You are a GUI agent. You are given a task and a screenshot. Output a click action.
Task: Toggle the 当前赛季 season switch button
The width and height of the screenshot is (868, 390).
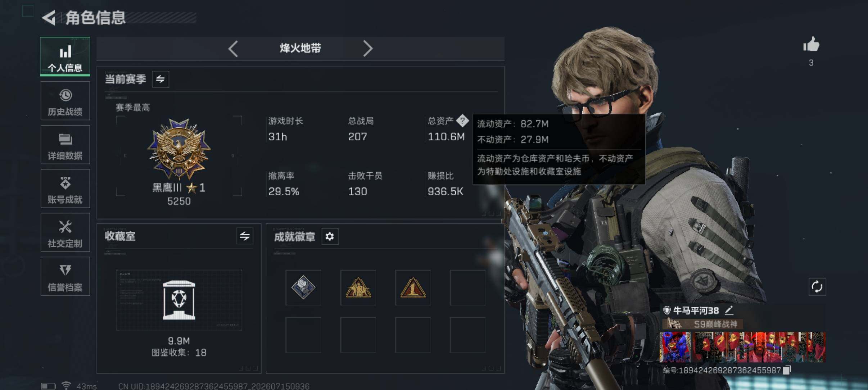[x=161, y=79]
